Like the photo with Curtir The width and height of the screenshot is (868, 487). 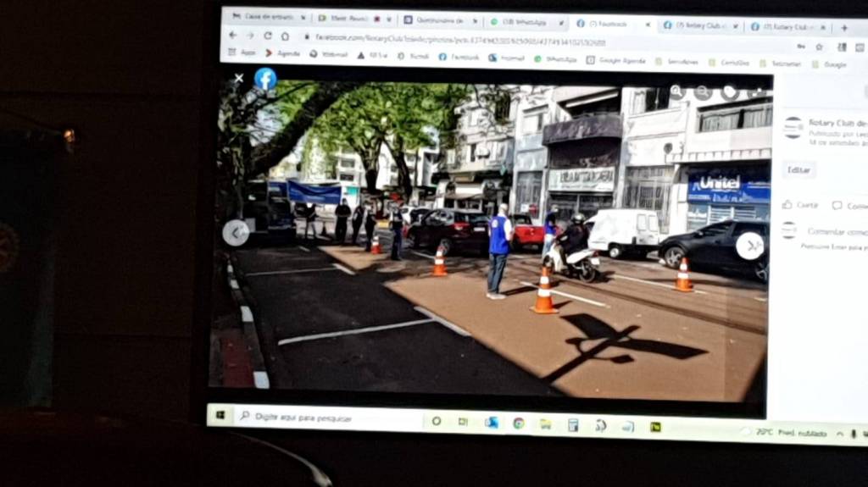[800, 204]
